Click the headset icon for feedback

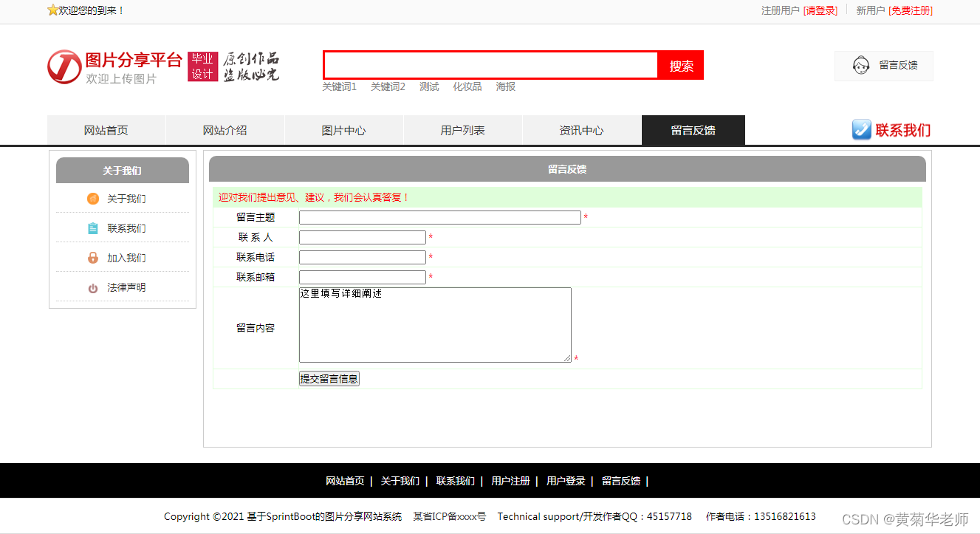click(860, 65)
